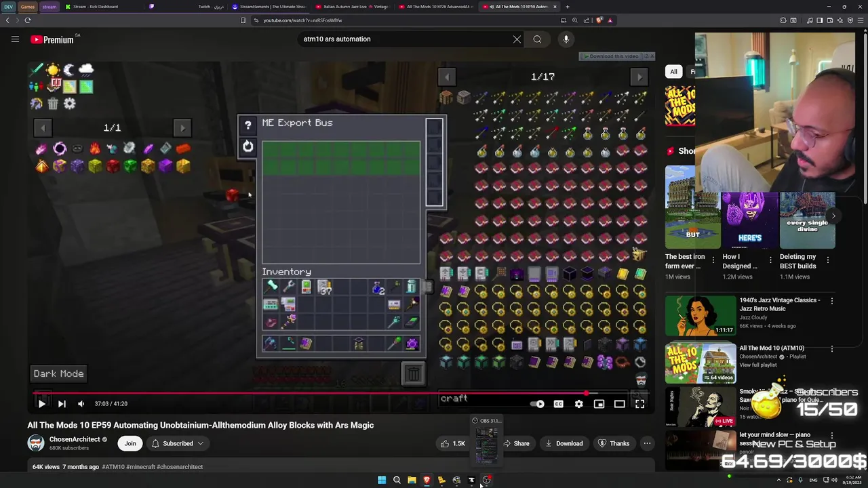Like the video showing 1.5K likes
Viewport: 868px width, 488px height.
452,443
